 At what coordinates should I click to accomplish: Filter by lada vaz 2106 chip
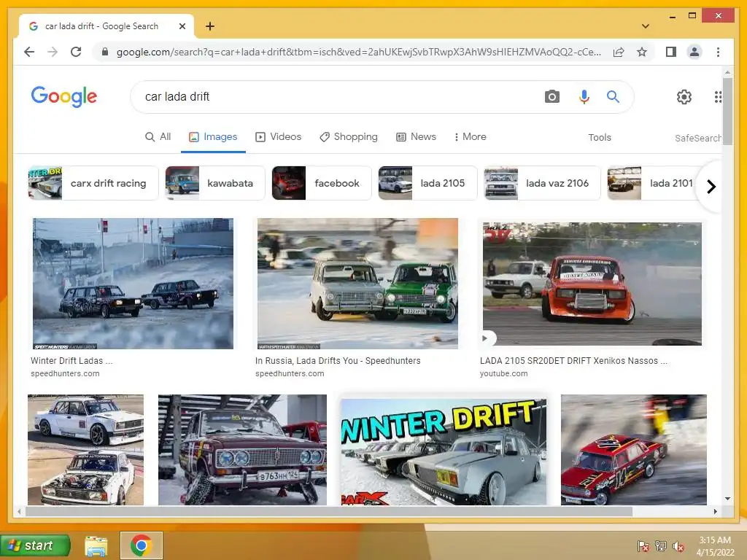pyautogui.click(x=542, y=183)
